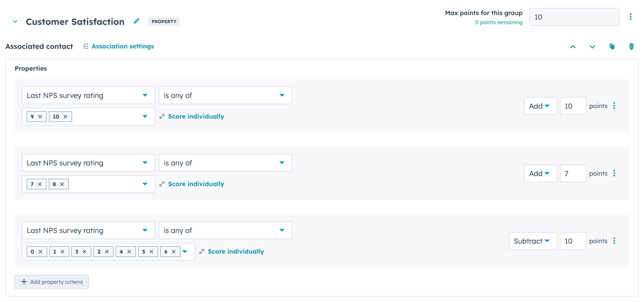Score individually for the 9, 10 rule
The height and width of the screenshot is (302, 644).
click(x=192, y=117)
